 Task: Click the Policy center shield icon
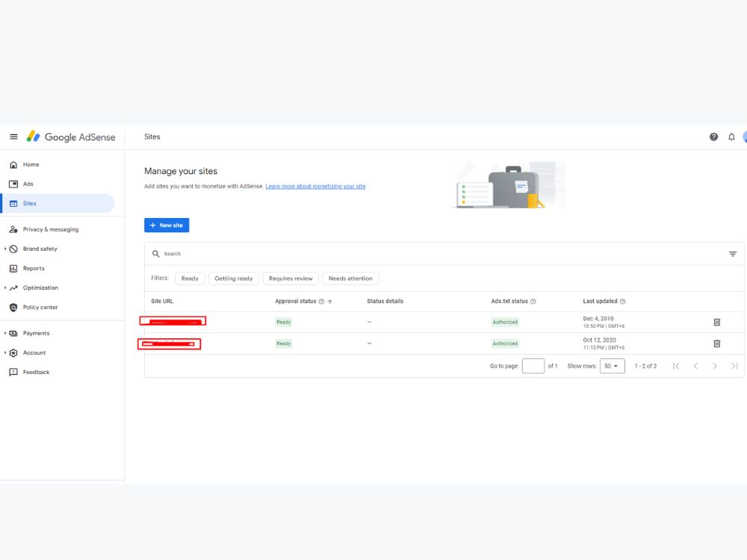pos(13,308)
